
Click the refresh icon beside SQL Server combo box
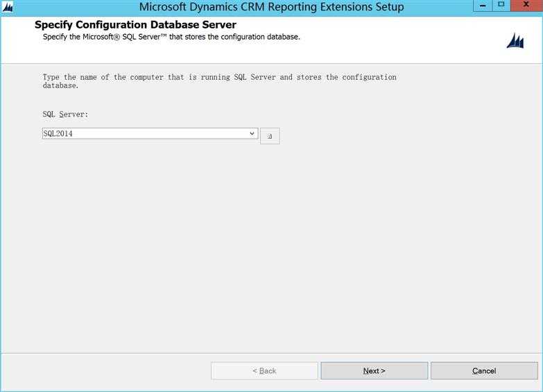click(270, 136)
